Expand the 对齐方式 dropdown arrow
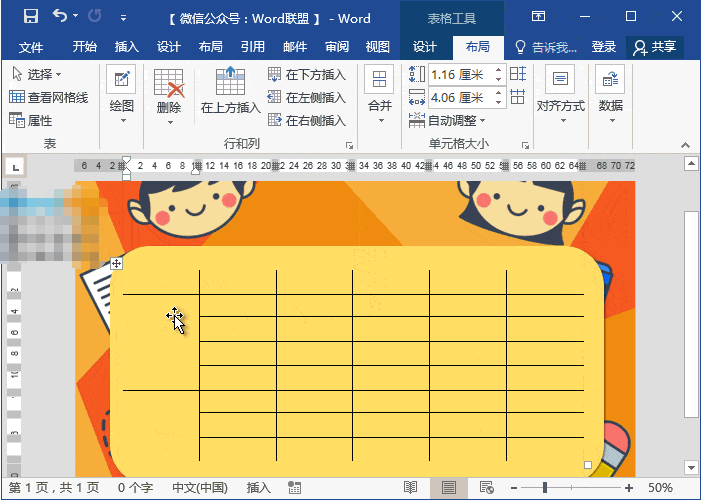The width and height of the screenshot is (701, 501). click(x=563, y=121)
